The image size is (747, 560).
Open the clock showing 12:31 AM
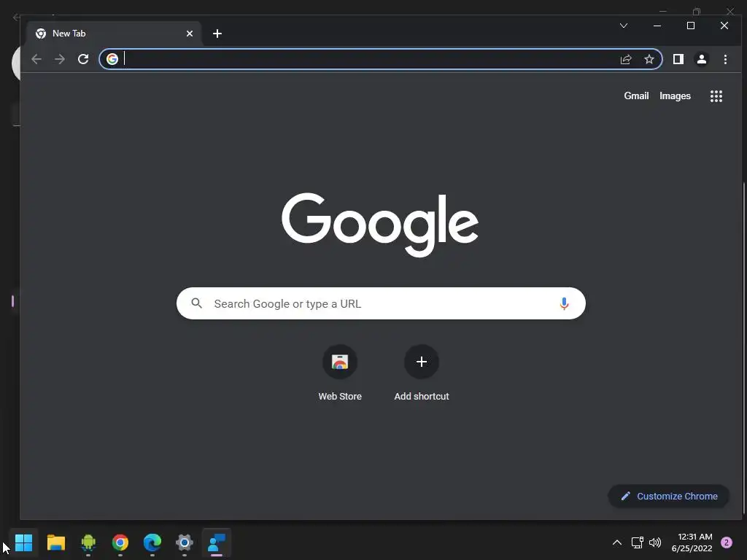(692, 542)
